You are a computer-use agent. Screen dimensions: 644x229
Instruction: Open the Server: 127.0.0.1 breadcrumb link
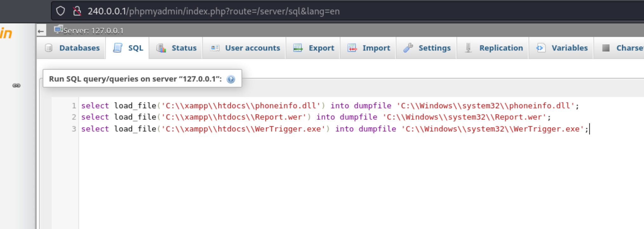[93, 31]
